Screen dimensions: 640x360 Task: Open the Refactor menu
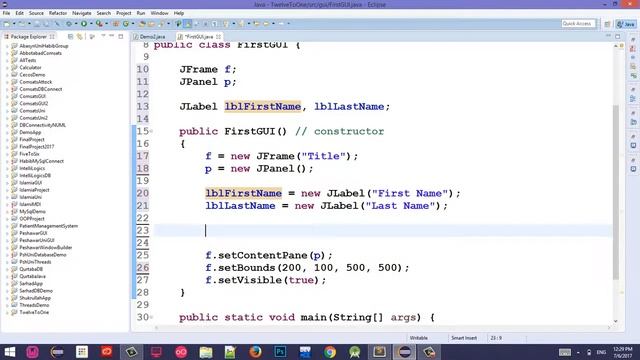click(58, 13)
